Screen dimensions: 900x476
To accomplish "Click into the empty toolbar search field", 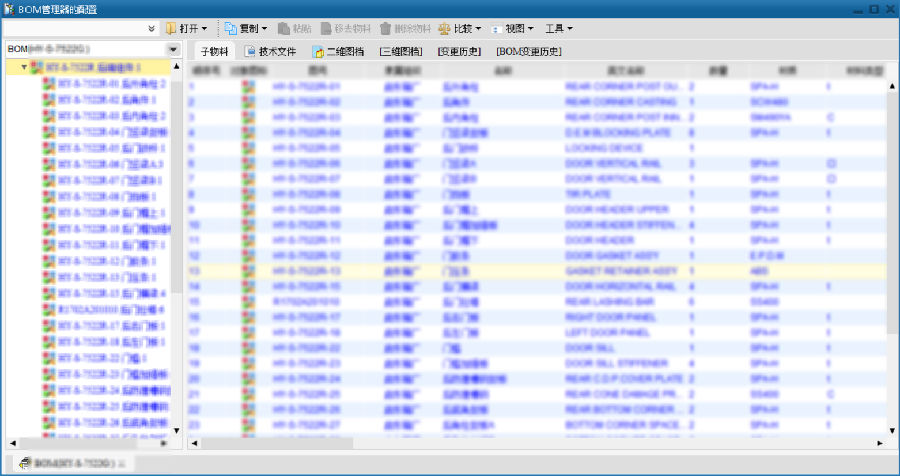I will point(75,28).
